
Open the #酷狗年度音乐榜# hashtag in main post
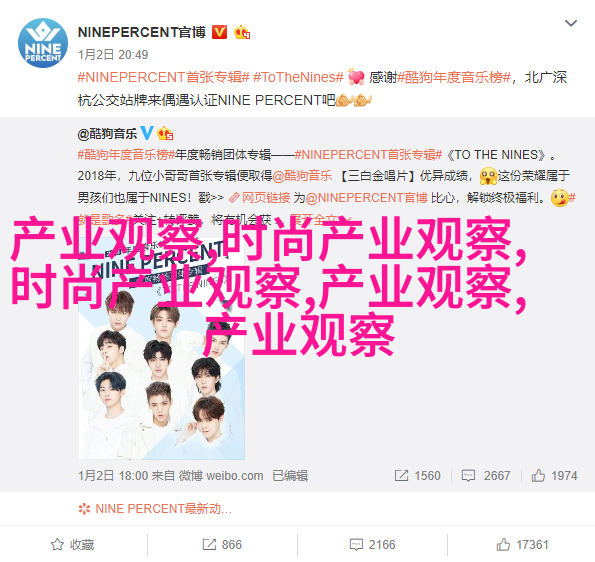[x=454, y=77]
